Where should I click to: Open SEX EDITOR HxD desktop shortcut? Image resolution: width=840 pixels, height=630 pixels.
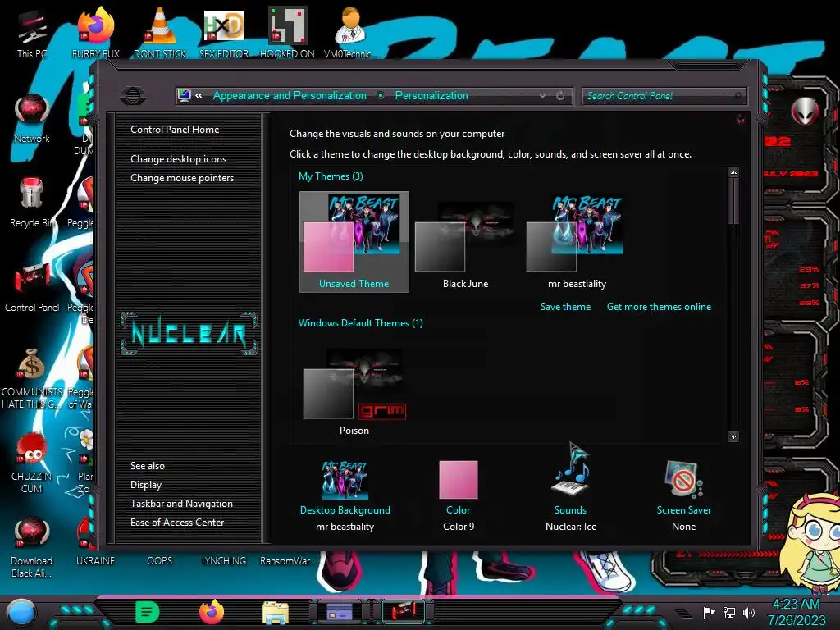click(x=224, y=33)
